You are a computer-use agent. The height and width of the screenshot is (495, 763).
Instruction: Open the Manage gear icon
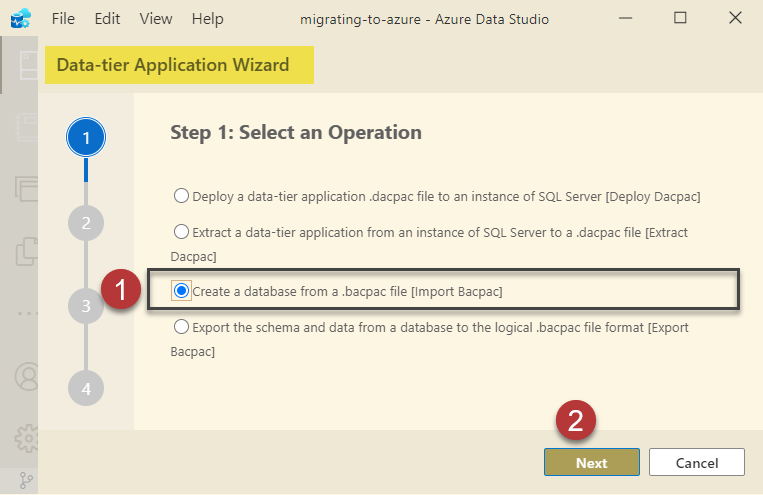pyautogui.click(x=24, y=438)
